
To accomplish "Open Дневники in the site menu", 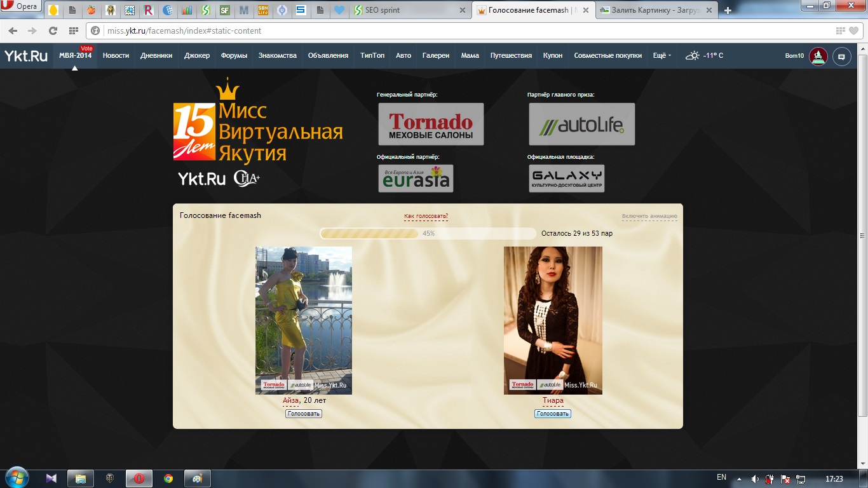I will pyautogui.click(x=156, y=55).
